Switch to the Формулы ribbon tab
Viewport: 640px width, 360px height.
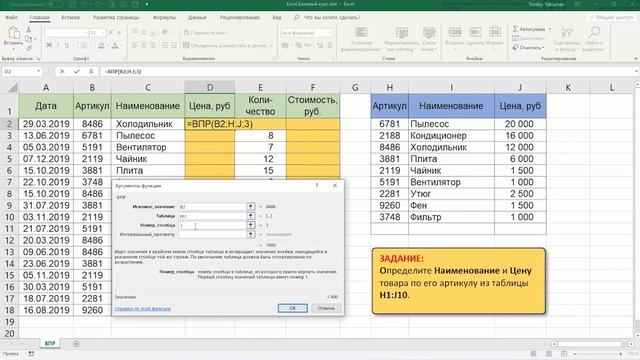coord(164,18)
